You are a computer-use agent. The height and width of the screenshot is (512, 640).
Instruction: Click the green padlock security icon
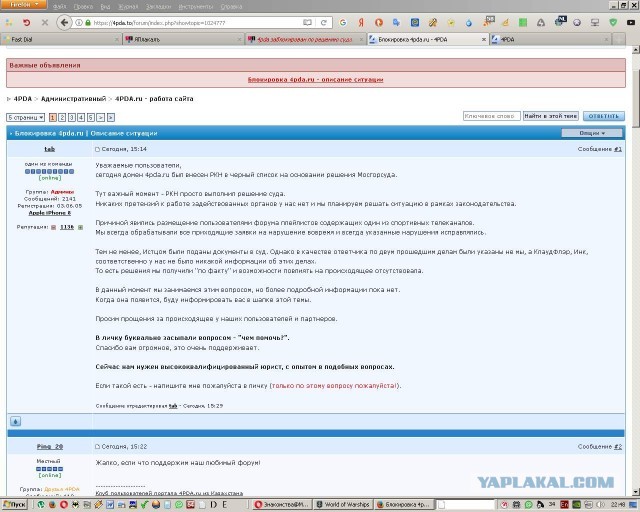pyautogui.click(x=88, y=23)
